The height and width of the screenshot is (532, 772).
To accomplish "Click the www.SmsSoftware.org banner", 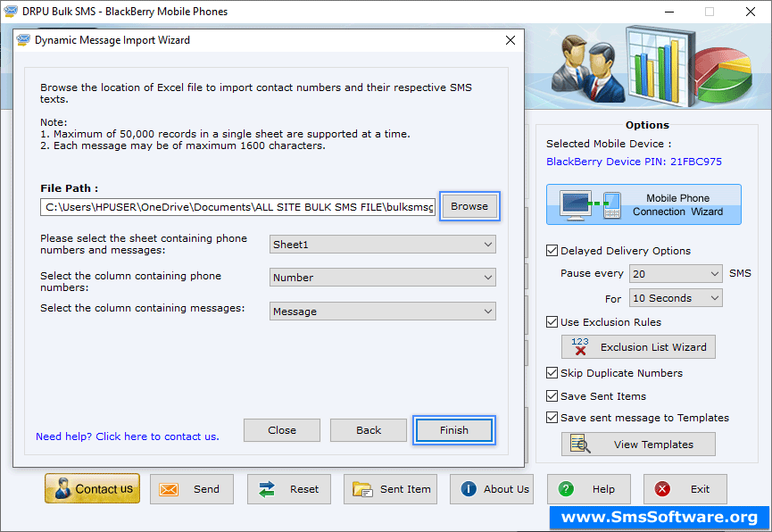I will (x=660, y=517).
